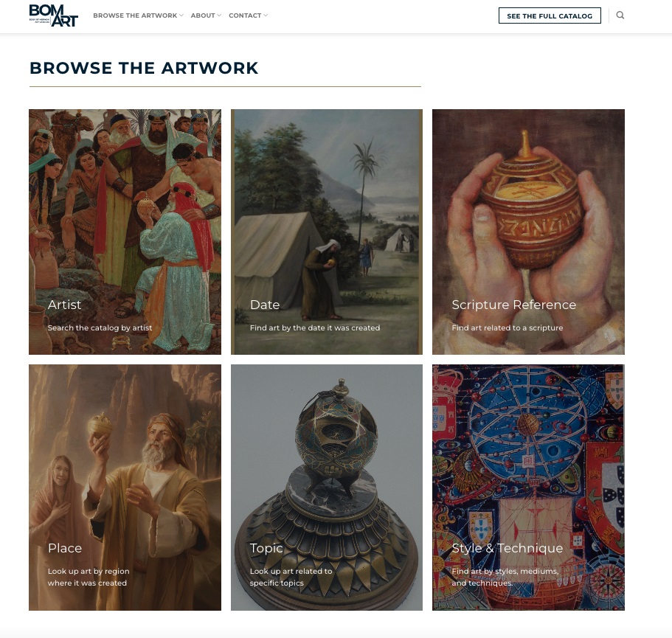Open the About menu item

[x=203, y=15]
